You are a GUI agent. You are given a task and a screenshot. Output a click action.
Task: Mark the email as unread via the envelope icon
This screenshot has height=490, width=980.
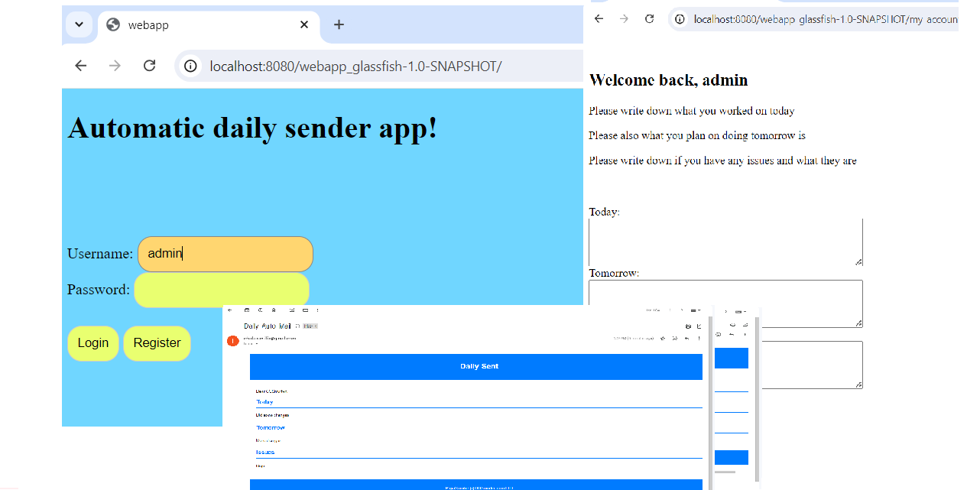292,310
